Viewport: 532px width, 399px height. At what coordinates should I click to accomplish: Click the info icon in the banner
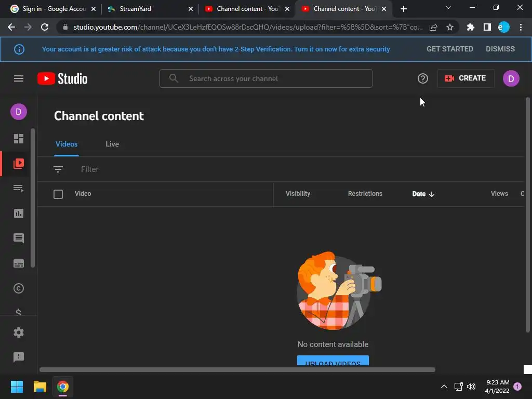pos(19,49)
